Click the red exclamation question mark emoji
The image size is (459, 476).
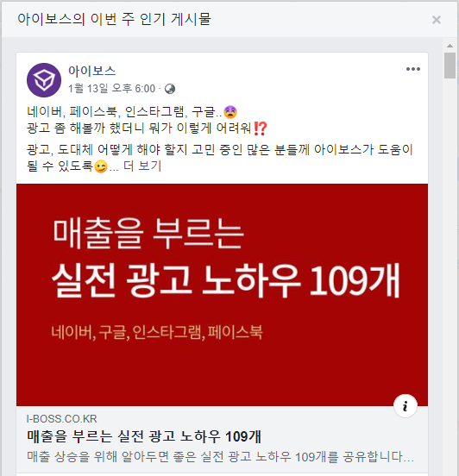click(x=261, y=128)
